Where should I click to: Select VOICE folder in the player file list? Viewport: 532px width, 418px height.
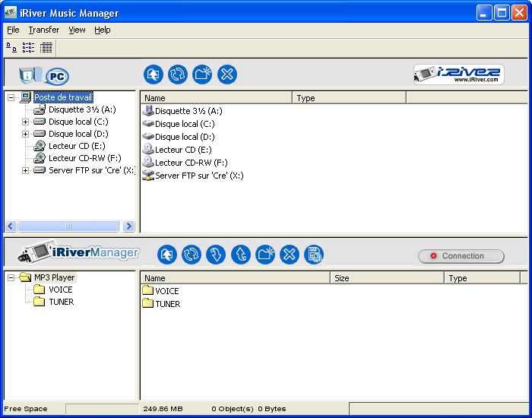coord(160,291)
